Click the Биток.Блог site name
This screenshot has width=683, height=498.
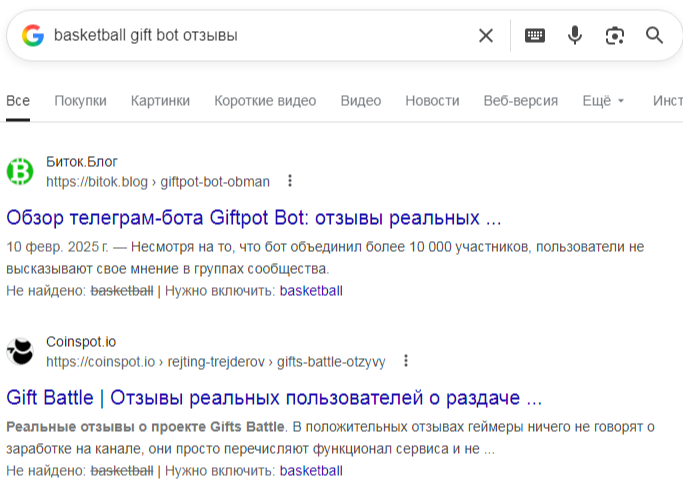pyautogui.click(x=82, y=162)
